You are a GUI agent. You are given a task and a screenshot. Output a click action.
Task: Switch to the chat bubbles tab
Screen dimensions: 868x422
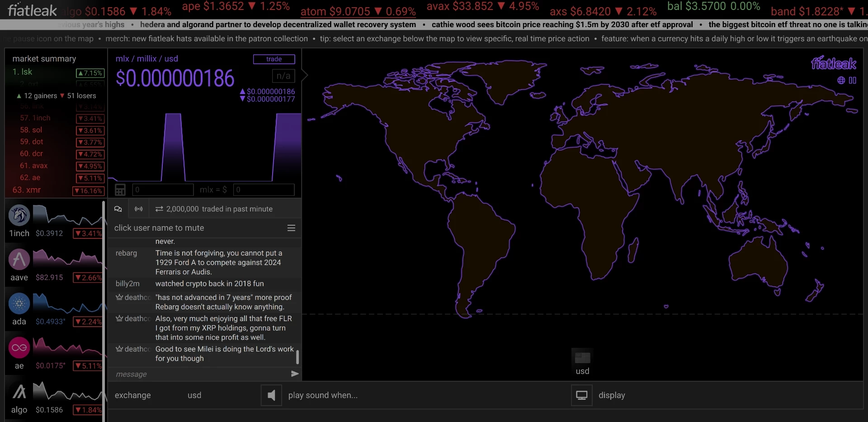click(x=118, y=209)
